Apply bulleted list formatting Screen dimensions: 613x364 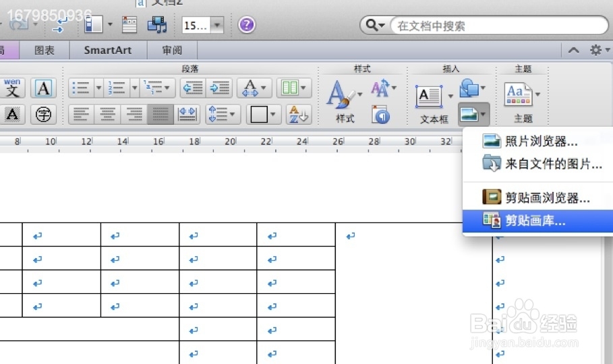click(81, 88)
